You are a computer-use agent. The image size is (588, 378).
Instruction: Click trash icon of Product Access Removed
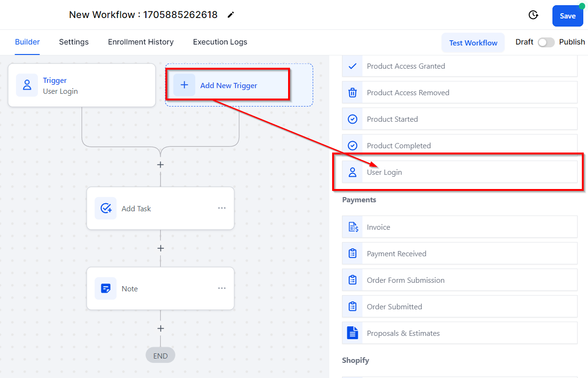click(353, 93)
